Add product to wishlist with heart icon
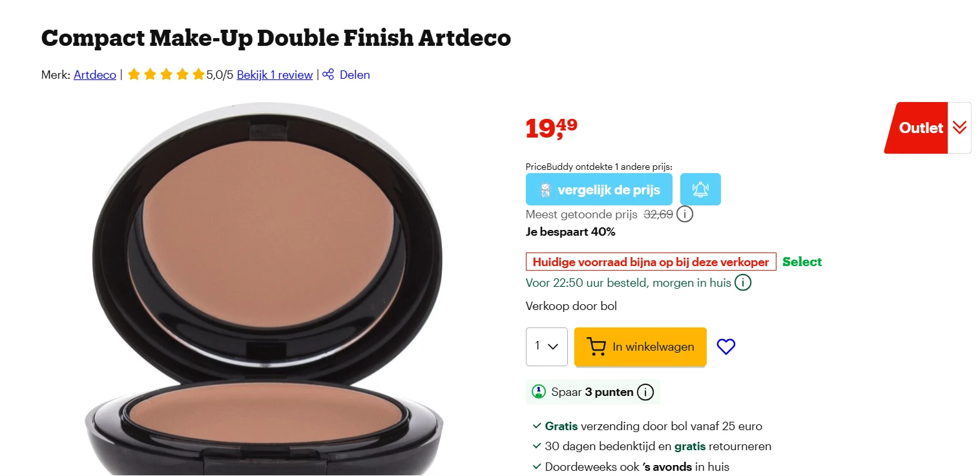Viewport: 980px width, 476px height. 726,347
